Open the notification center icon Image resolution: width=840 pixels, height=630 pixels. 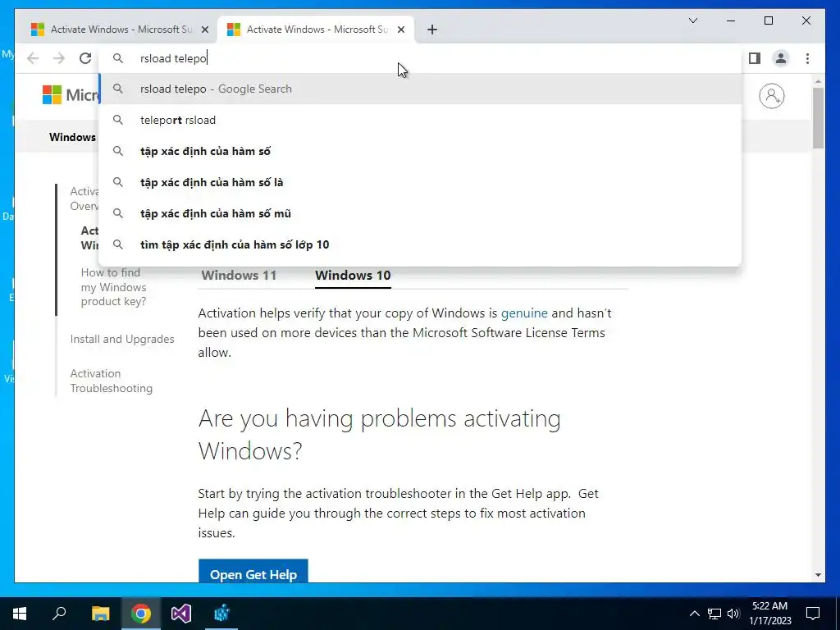[x=813, y=614]
